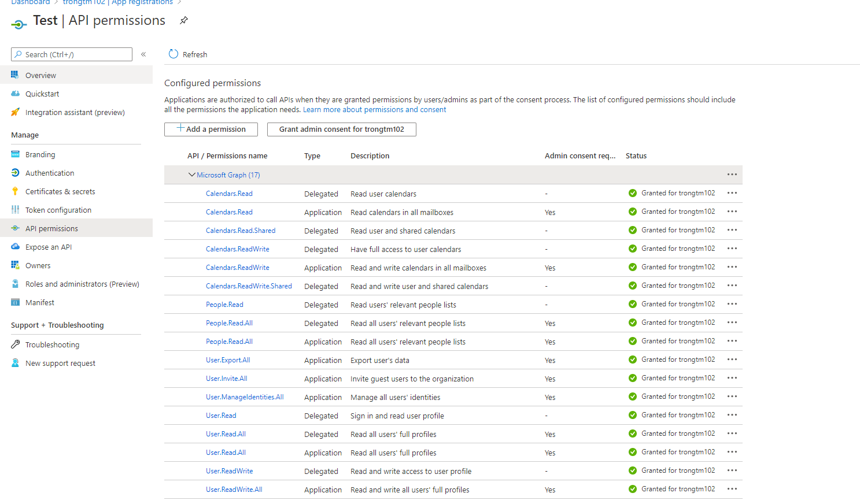Screen dimensions: 860x504
Task: Open the Quickstart menu item
Action: click(x=76, y=94)
